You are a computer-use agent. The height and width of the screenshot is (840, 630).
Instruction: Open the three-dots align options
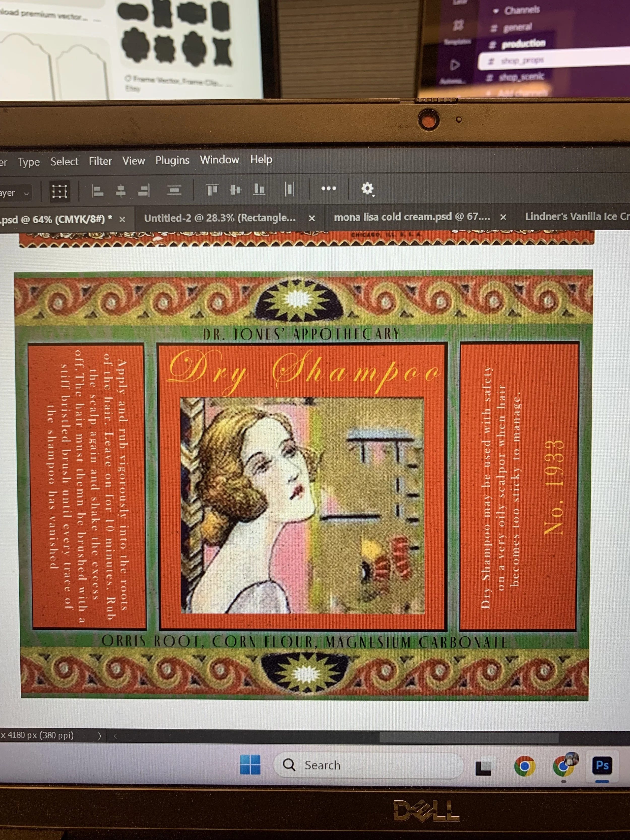click(328, 188)
